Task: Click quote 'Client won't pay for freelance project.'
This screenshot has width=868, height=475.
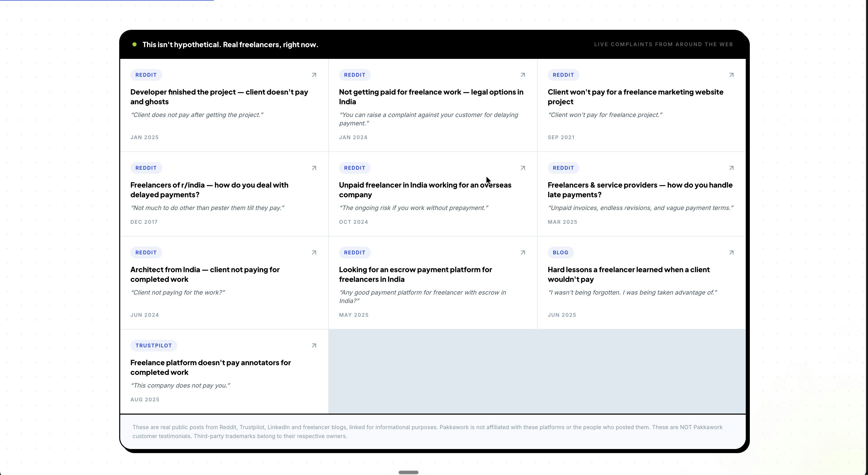Action: (605, 115)
